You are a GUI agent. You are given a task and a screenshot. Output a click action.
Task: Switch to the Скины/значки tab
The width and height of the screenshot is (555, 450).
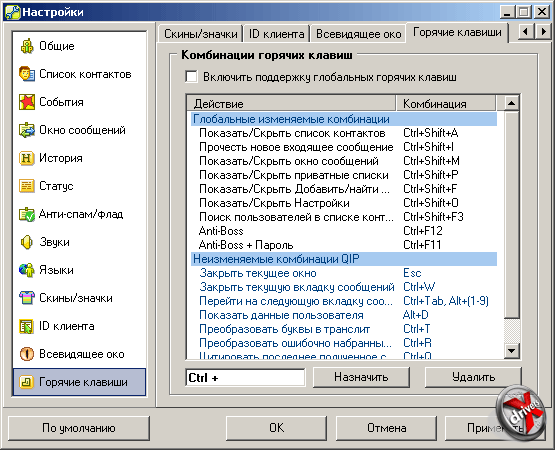200,34
